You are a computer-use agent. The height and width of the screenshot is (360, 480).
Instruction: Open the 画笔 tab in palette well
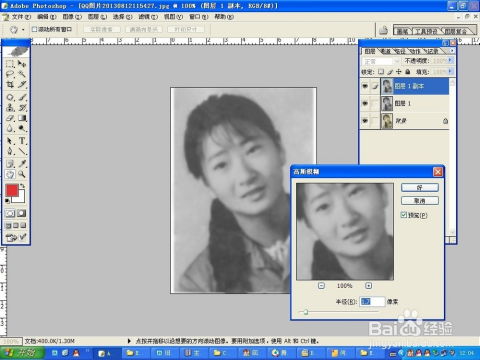pyautogui.click(x=402, y=31)
